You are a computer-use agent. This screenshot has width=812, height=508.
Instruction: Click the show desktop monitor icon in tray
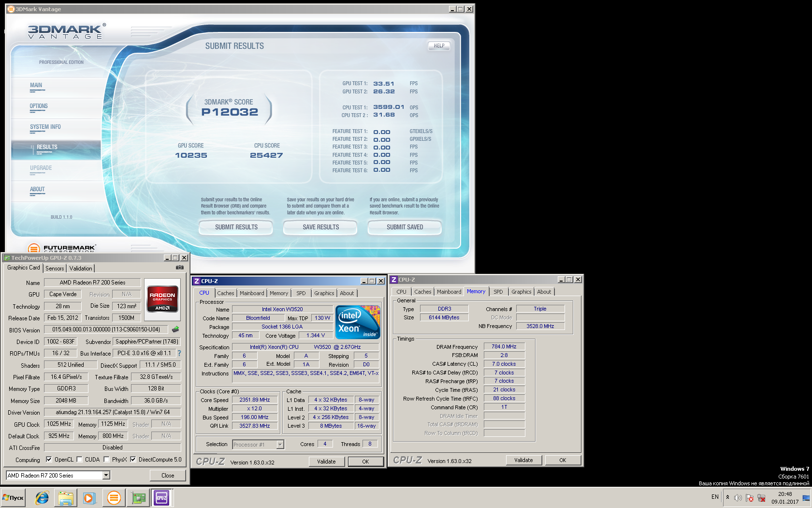pos(806,498)
